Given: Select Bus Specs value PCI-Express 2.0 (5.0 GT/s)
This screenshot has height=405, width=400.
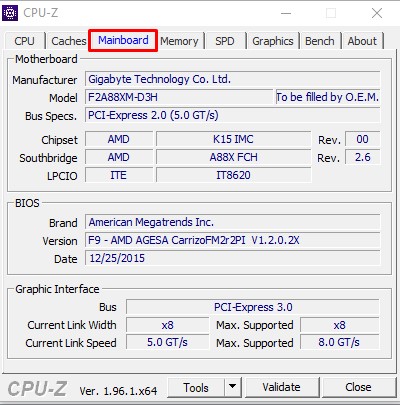Looking at the screenshot, I should pyautogui.click(x=233, y=115).
